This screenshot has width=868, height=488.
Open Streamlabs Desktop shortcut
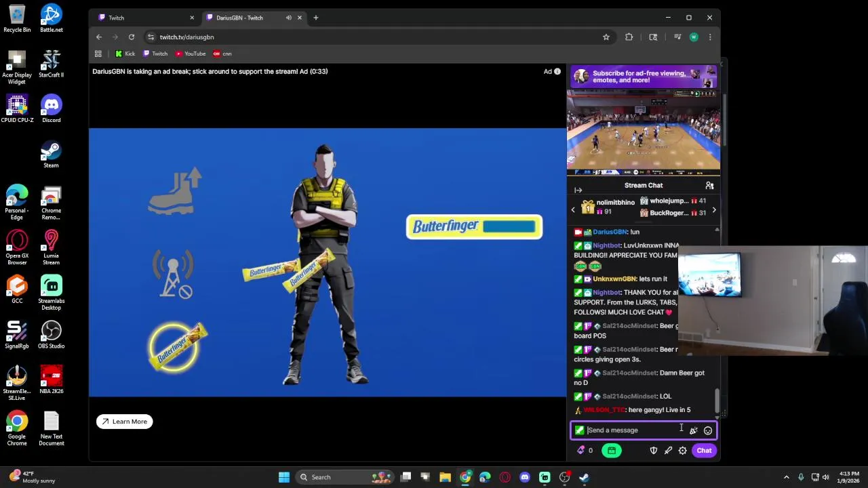pyautogui.click(x=51, y=293)
